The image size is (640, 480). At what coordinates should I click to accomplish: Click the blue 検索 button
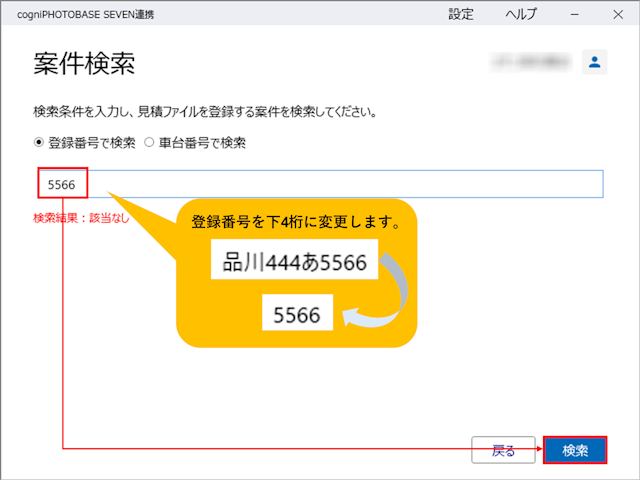point(575,450)
